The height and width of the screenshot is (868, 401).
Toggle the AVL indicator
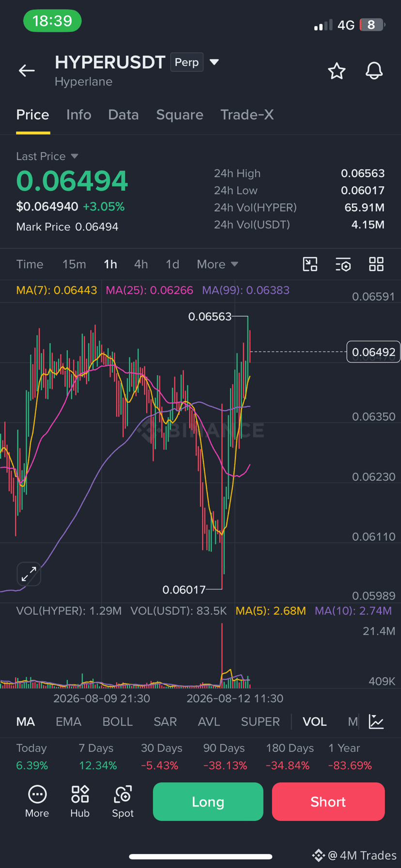pos(209,722)
